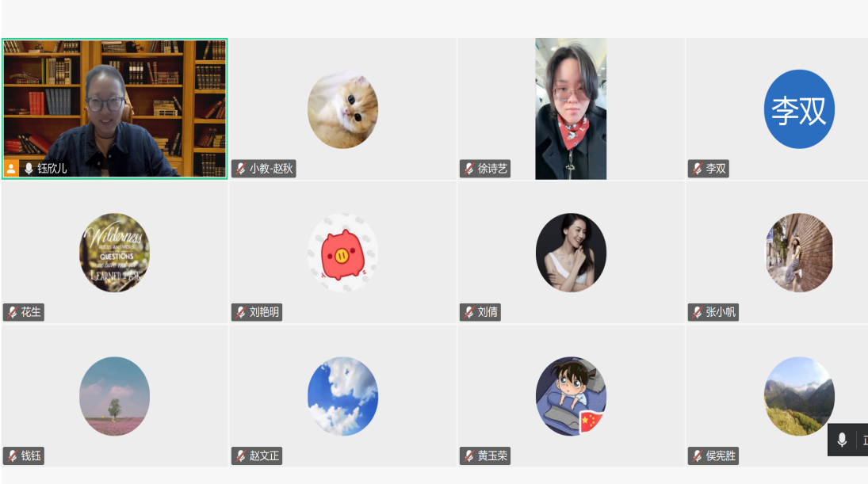Select the Conan cartoon avatar of 黄玉荣
This screenshot has height=484, width=868.
pos(571,396)
